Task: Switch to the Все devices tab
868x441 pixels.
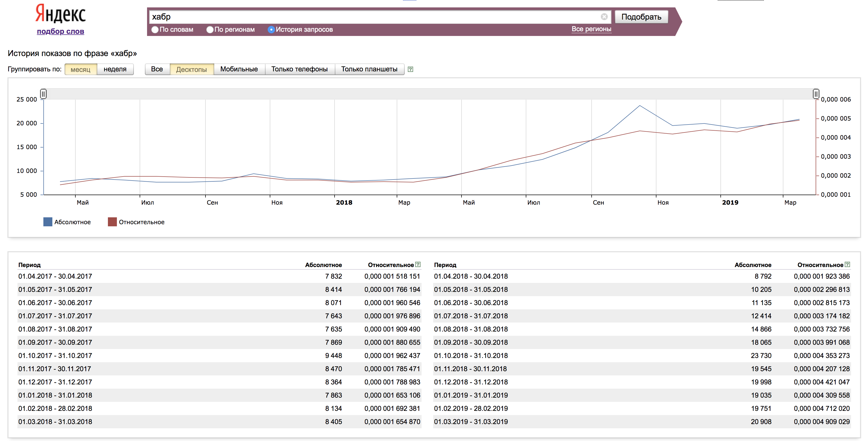Action: tap(157, 69)
